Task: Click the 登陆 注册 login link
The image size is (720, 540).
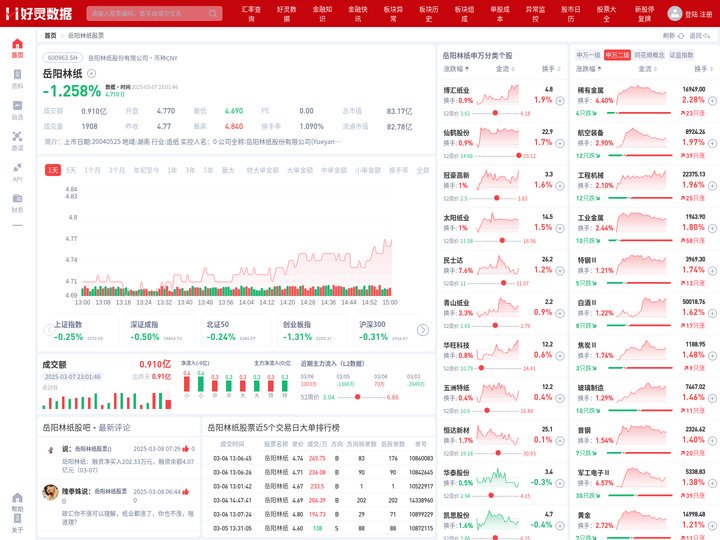Action: point(698,14)
